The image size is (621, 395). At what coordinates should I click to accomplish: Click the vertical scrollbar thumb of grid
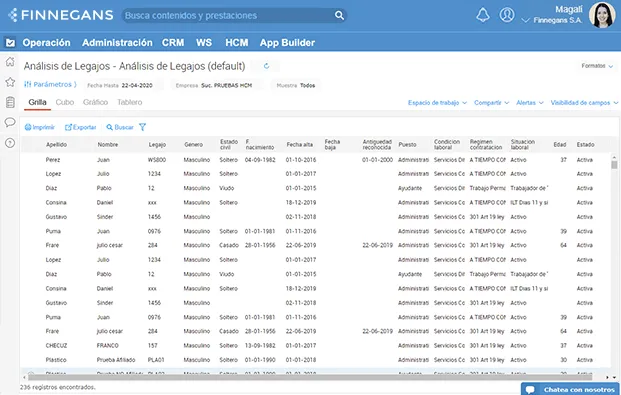pyautogui.click(x=614, y=165)
